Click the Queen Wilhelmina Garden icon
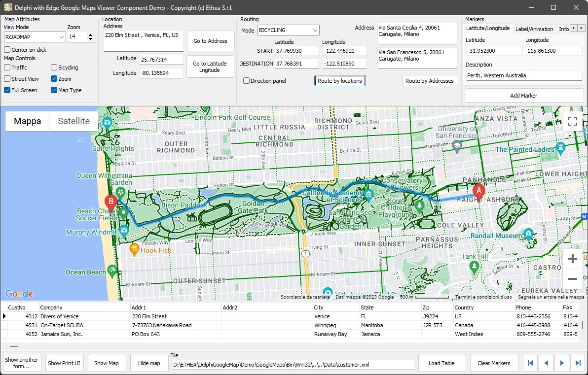The height and width of the screenshot is (375, 588). (121, 193)
